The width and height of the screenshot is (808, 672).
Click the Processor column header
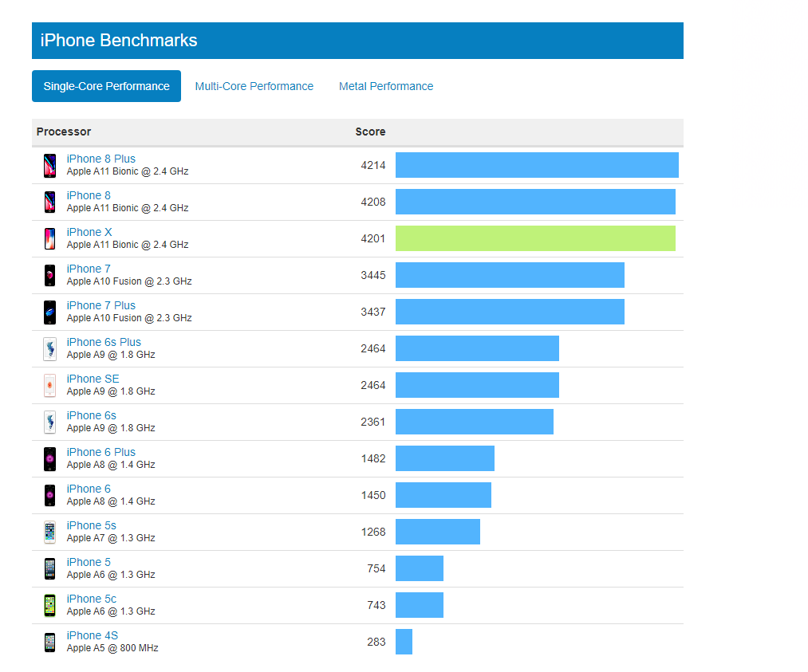(64, 132)
